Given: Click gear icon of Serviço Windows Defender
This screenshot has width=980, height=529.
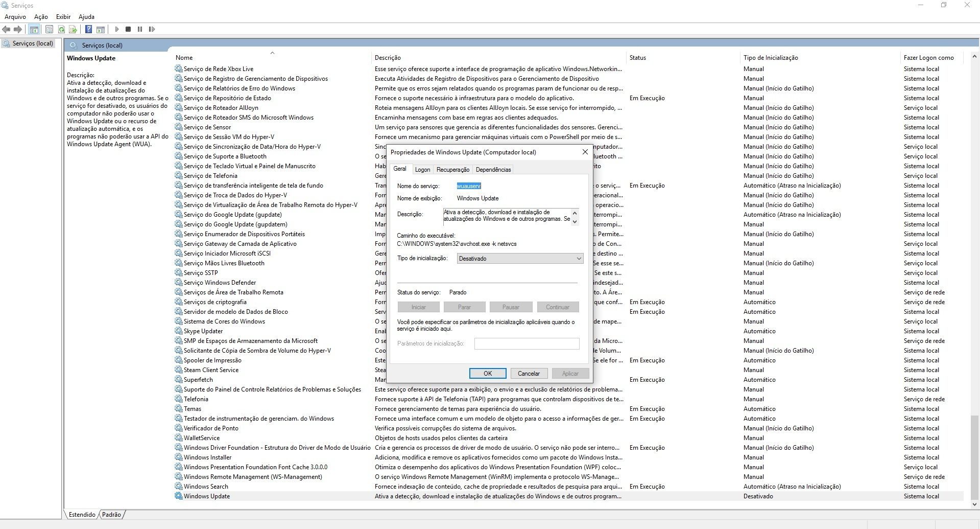Looking at the screenshot, I should click(178, 283).
